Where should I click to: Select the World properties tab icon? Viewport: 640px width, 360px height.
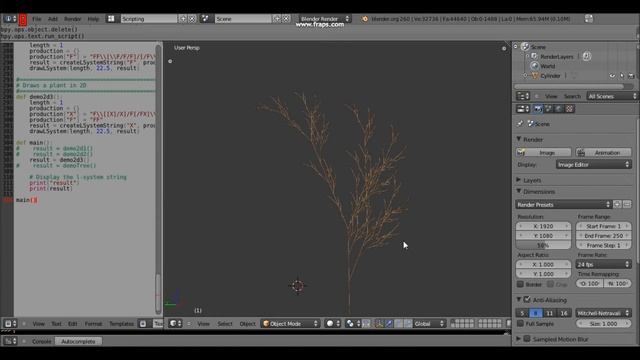click(559, 109)
